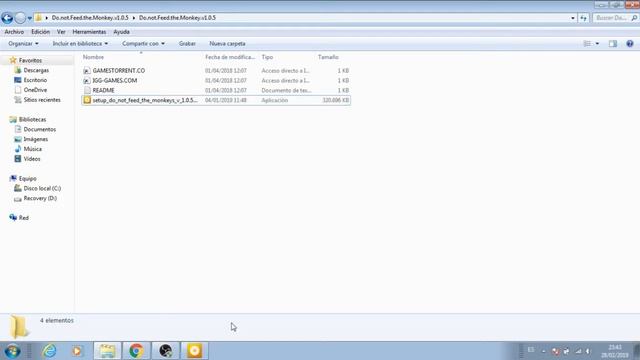Open the Ayuda menu
The width and height of the screenshot is (640, 360).
[x=121, y=32]
